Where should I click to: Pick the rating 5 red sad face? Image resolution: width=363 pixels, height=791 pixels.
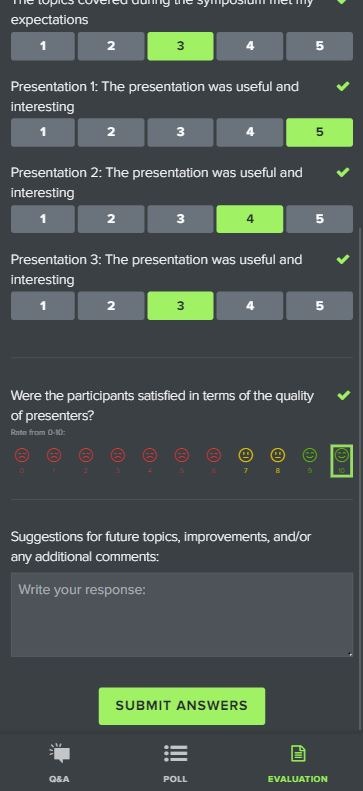tap(182, 461)
